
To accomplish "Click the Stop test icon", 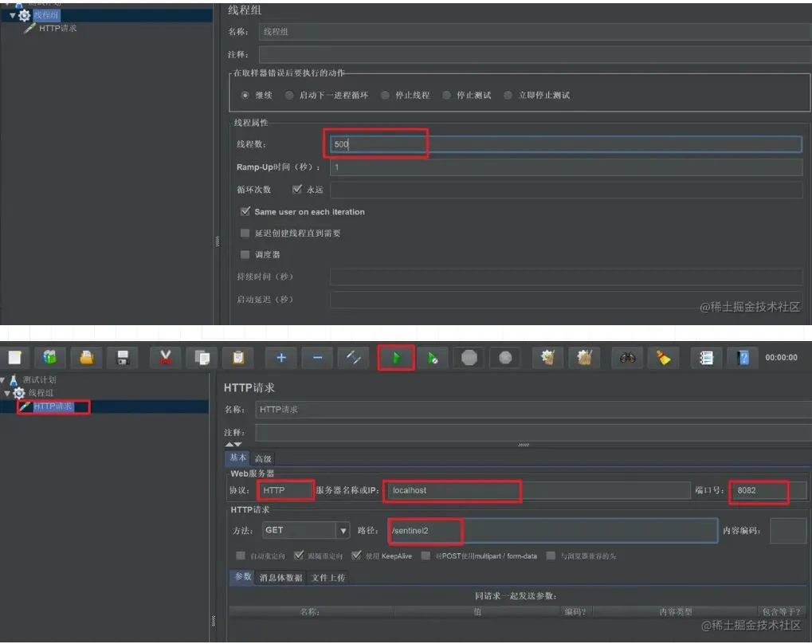I will pos(469,358).
